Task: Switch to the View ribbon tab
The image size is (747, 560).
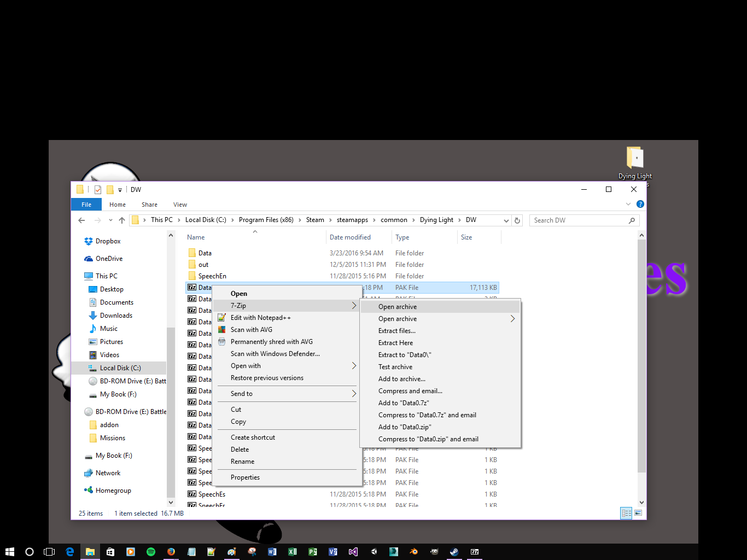Action: click(x=180, y=205)
